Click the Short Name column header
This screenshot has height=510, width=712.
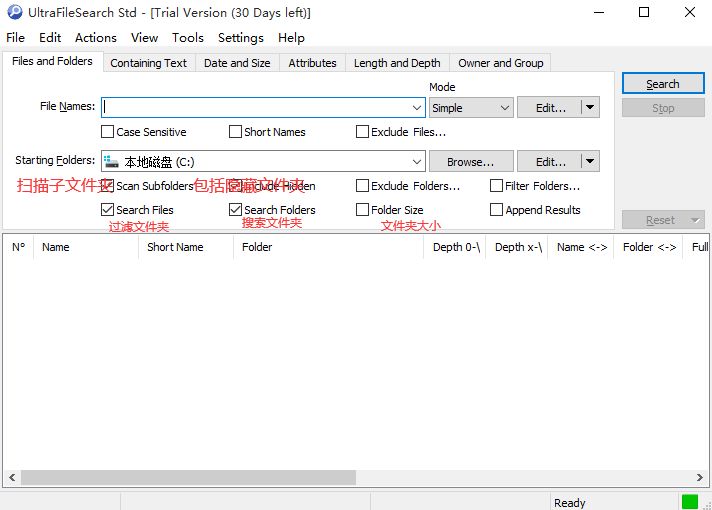point(186,247)
